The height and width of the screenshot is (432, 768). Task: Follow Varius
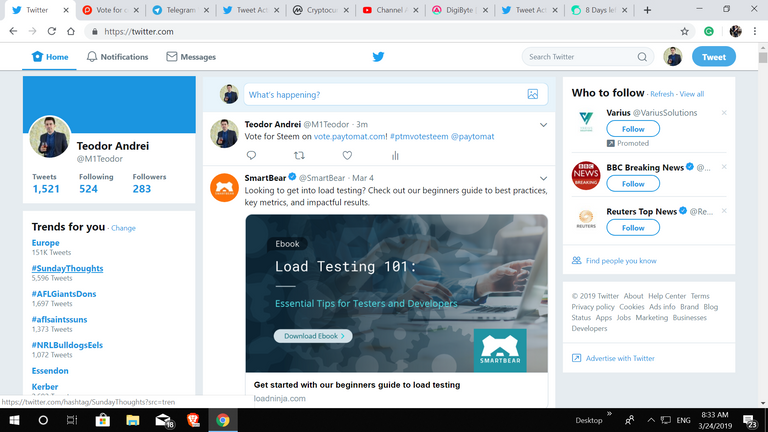tap(633, 129)
